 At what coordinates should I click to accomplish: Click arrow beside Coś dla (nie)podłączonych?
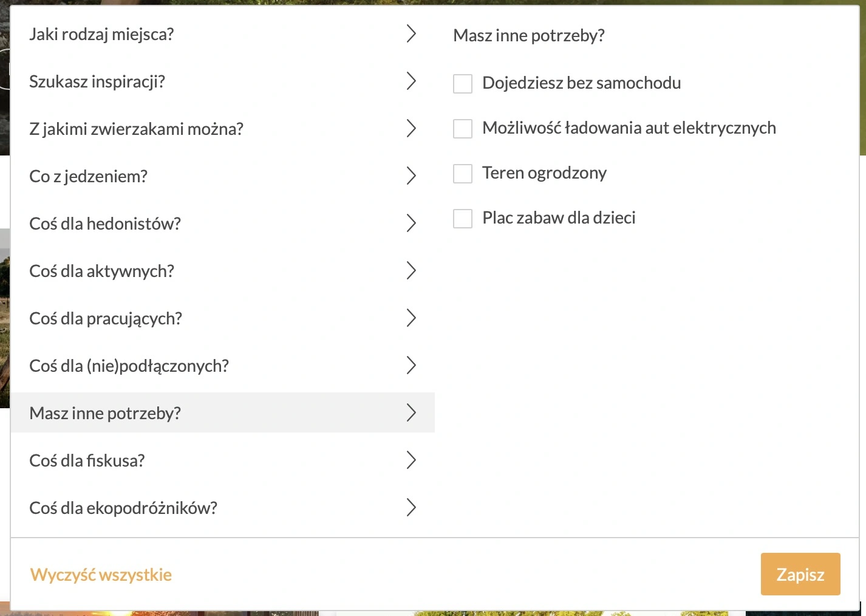tap(411, 366)
